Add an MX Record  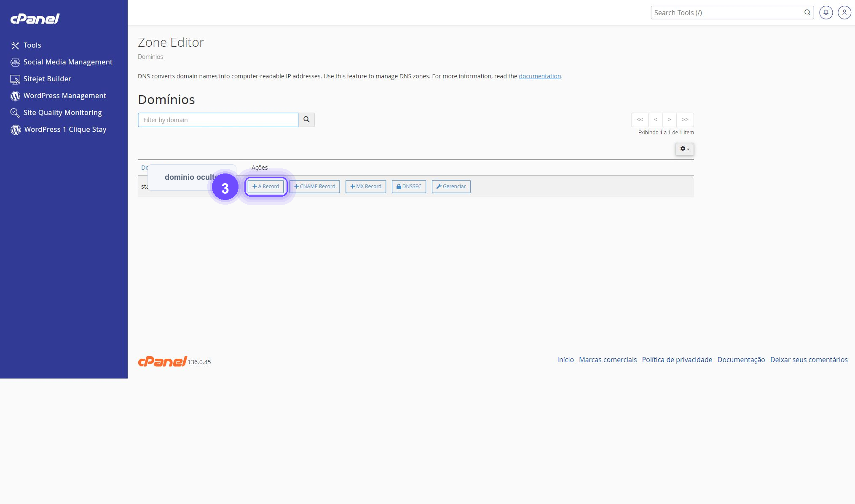click(366, 187)
